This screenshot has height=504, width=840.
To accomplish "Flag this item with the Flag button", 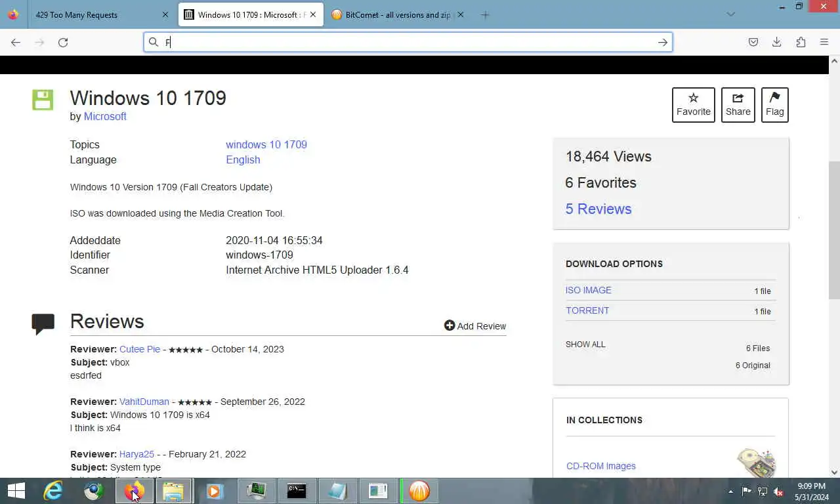I will point(775,105).
